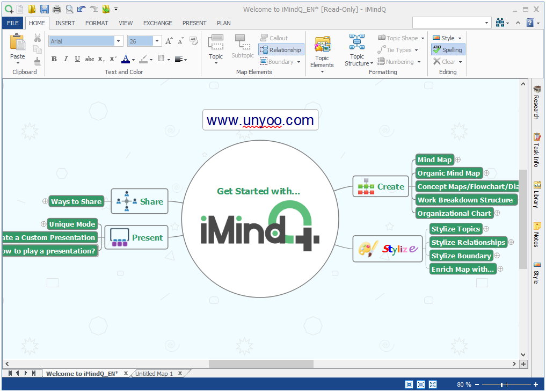
Task: Click the Undo arrow icon
Action: pyautogui.click(x=82, y=9)
